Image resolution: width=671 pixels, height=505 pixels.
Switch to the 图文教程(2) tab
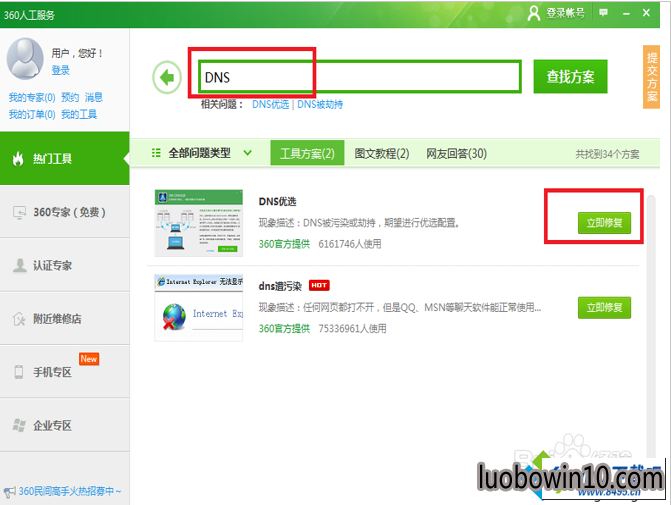[381, 153]
